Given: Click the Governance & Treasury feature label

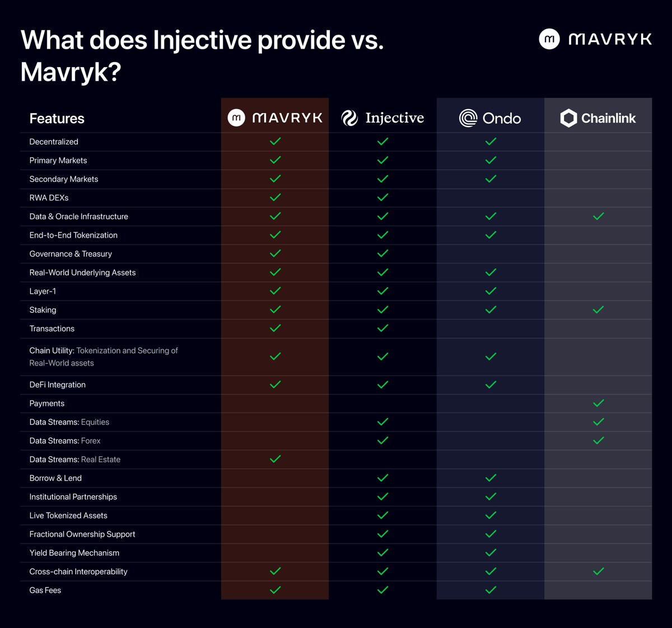Looking at the screenshot, I should (x=71, y=254).
